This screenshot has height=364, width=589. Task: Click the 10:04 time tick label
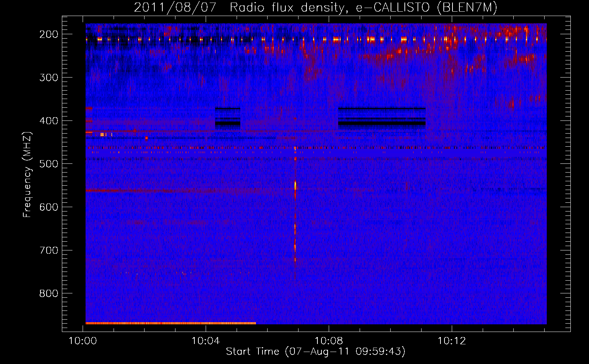click(x=206, y=341)
